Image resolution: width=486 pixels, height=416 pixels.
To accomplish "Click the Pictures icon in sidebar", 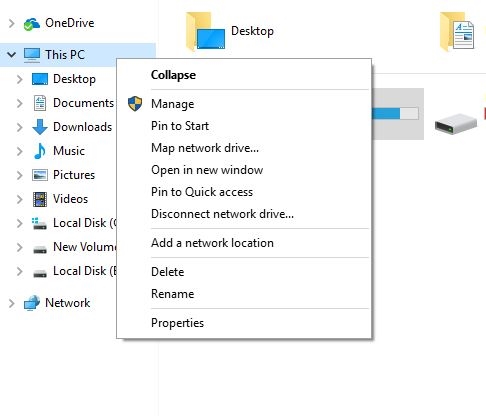I will pyautogui.click(x=40, y=175).
